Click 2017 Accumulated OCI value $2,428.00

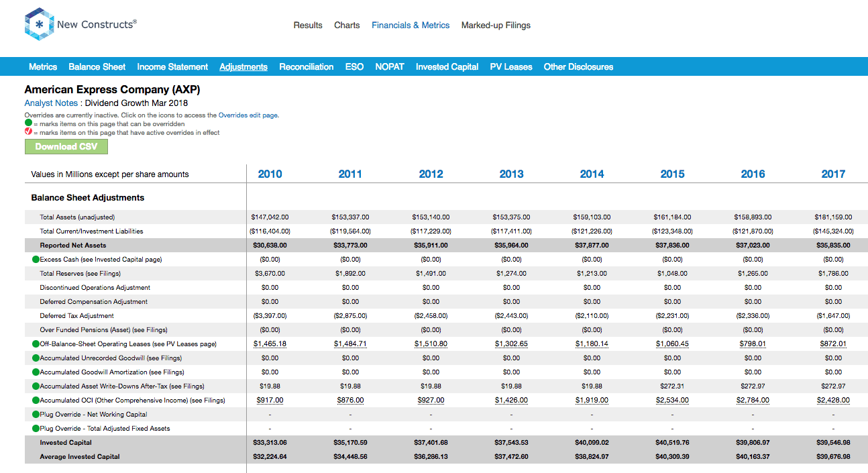click(833, 401)
